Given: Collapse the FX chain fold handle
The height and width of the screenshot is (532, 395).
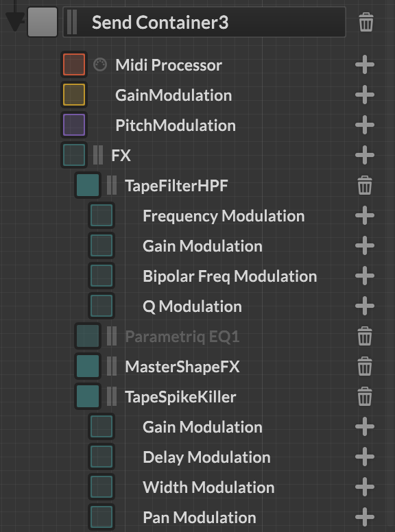Looking at the screenshot, I should pos(98,155).
